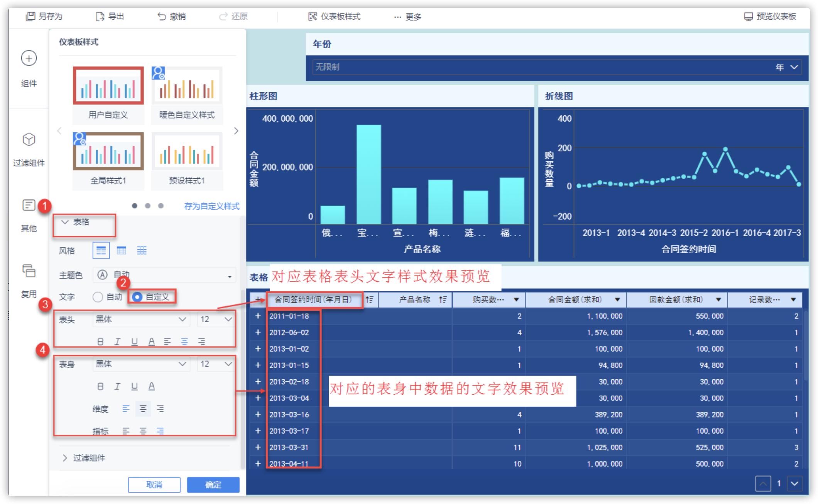The height and width of the screenshot is (504, 818).
Task: Open font color picker for table header
Action: pos(152,342)
